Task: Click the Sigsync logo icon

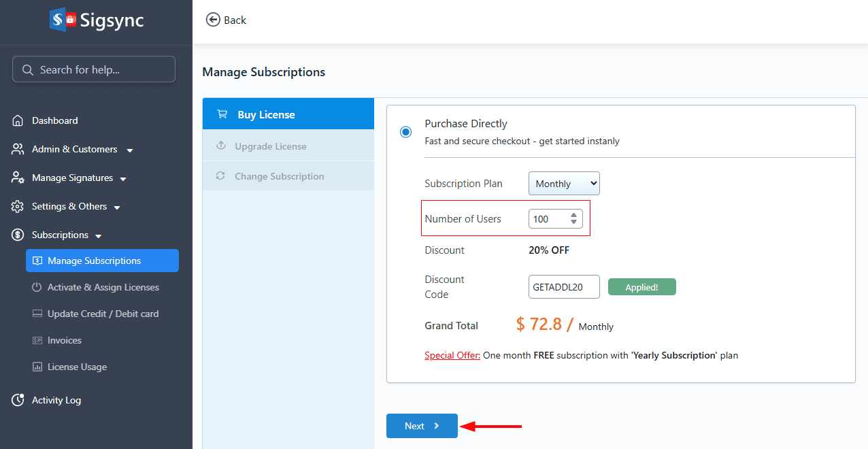Action: click(x=63, y=20)
